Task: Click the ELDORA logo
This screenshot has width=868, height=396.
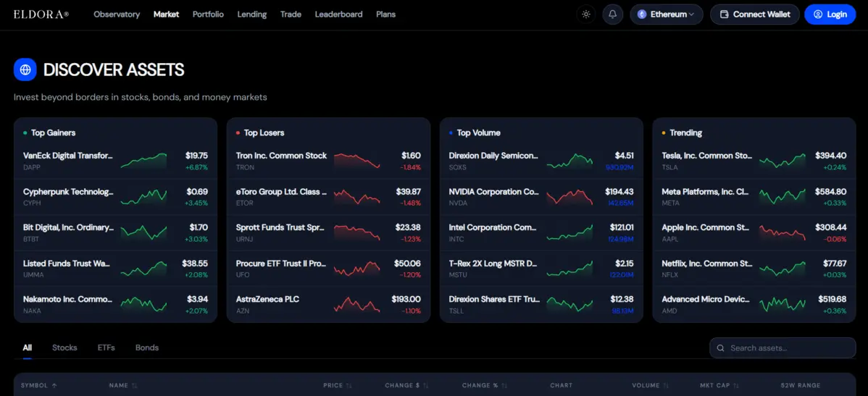Action: tap(41, 14)
